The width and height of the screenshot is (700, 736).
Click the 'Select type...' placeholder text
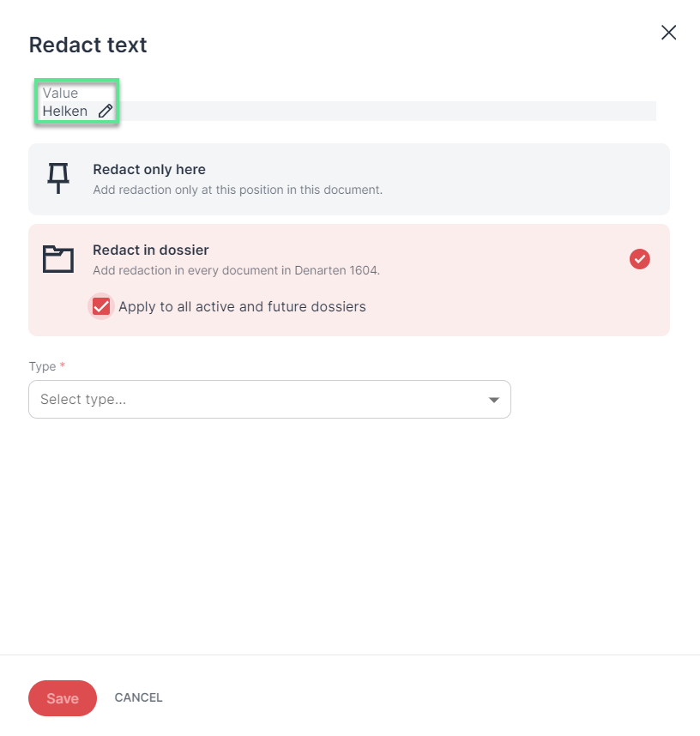[83, 400]
